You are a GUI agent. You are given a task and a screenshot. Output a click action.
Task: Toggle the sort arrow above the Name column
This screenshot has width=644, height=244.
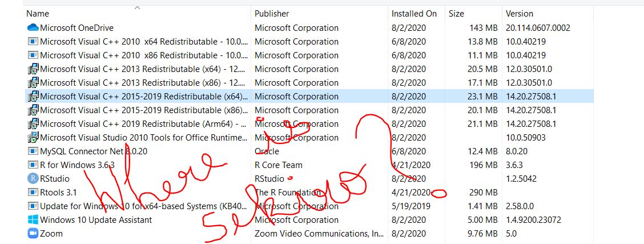tap(137, 7)
